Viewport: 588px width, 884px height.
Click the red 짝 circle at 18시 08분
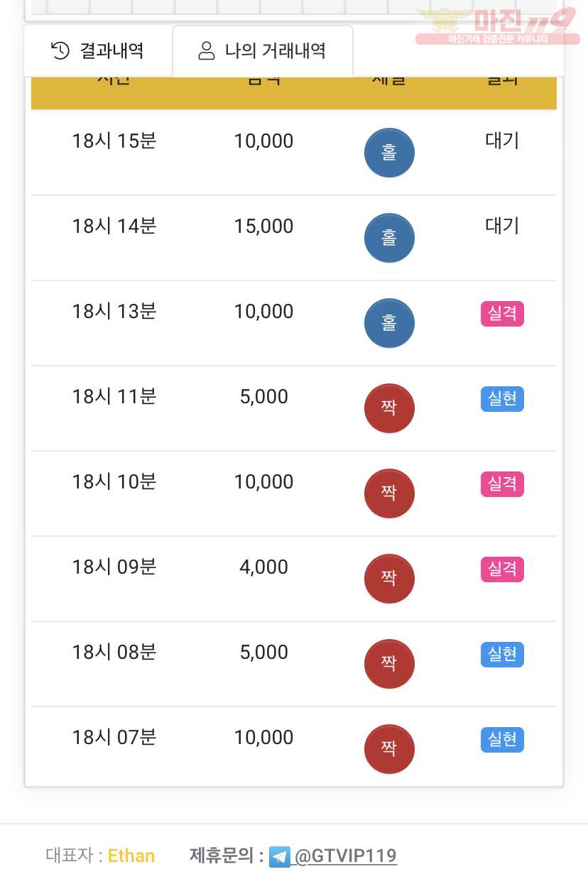tap(389, 664)
